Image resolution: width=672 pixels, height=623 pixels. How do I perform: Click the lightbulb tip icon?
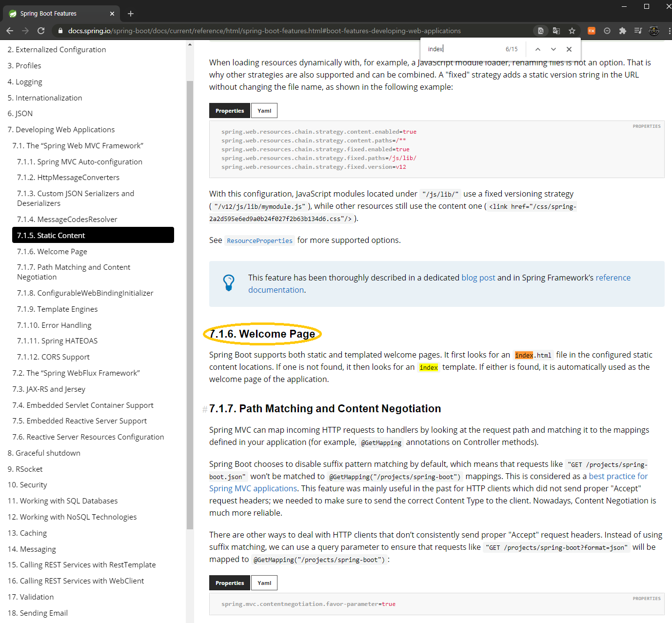point(229,283)
